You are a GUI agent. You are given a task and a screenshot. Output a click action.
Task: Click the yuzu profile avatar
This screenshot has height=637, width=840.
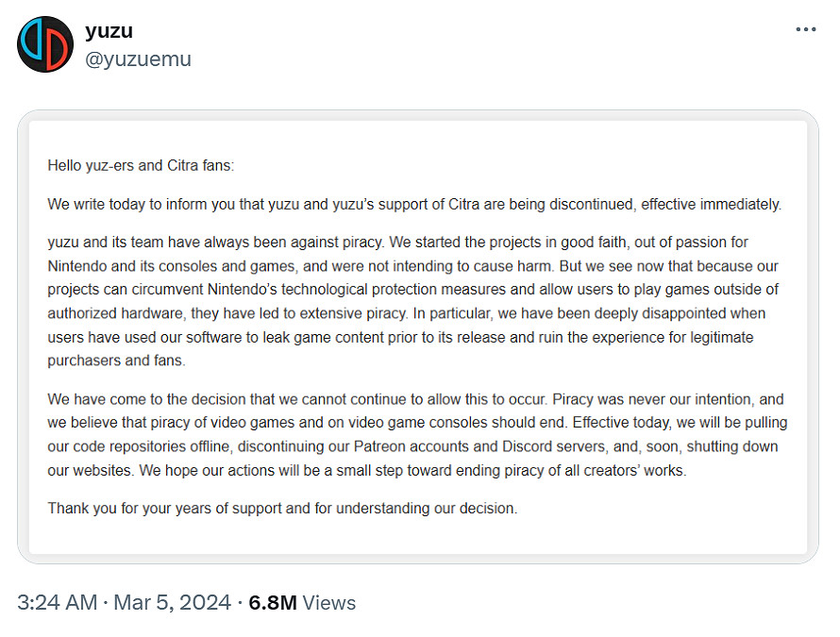(44, 44)
